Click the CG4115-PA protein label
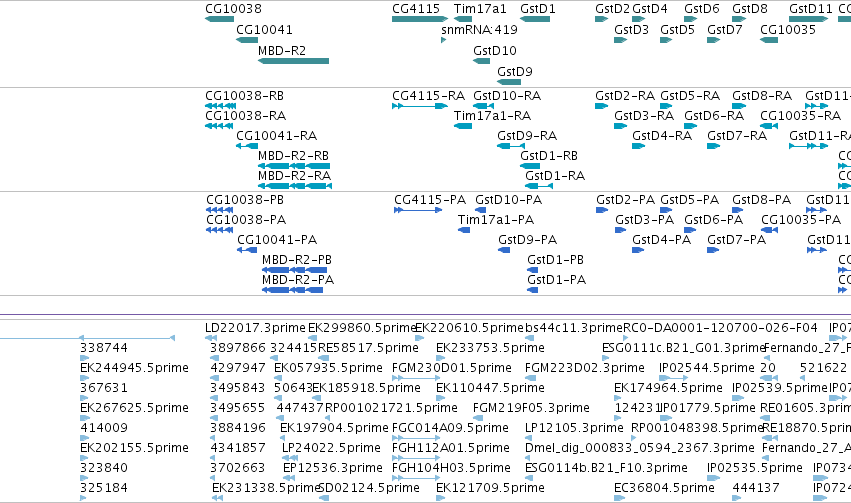The height and width of the screenshot is (503, 851). [430, 200]
